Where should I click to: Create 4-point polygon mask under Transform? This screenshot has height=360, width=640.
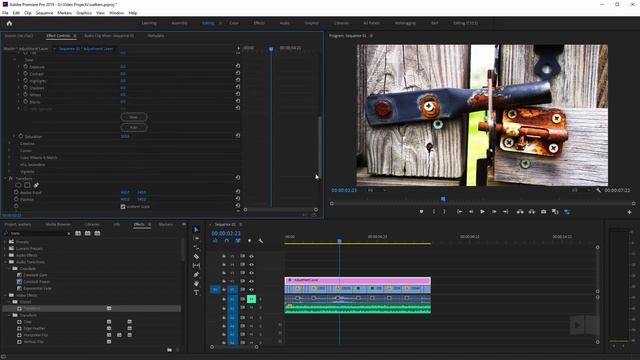(x=27, y=185)
